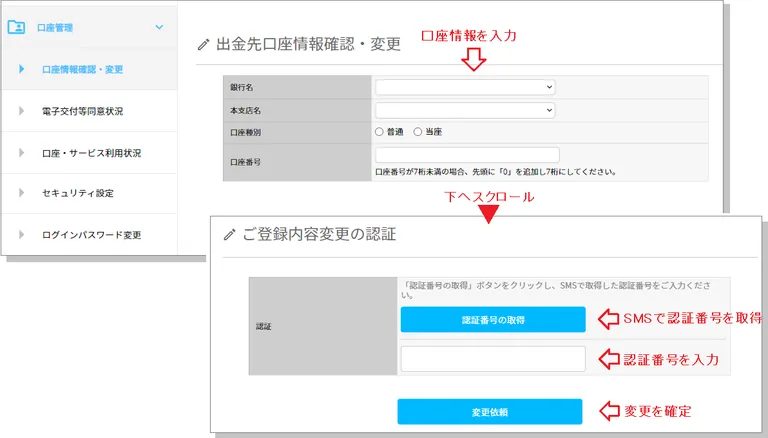The image size is (768, 438).
Task: Click the 口座管理 folder icon
Action: (16, 27)
